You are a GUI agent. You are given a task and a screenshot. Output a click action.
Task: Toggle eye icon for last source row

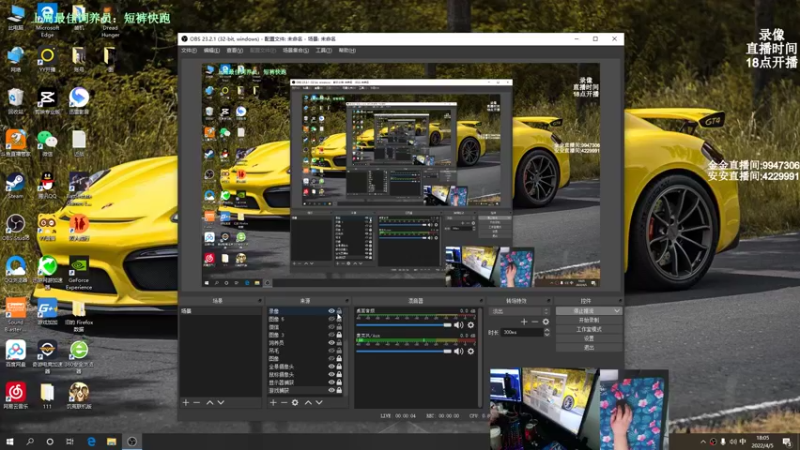click(331, 390)
